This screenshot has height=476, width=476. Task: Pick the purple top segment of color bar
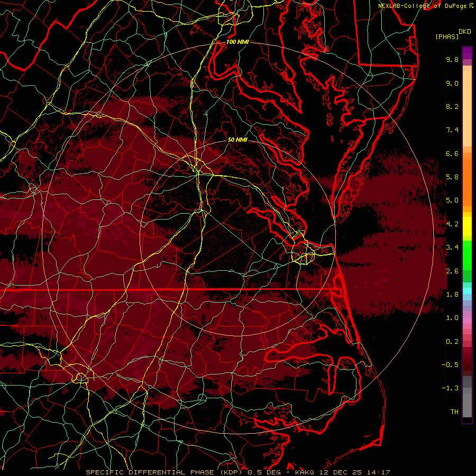(467, 53)
